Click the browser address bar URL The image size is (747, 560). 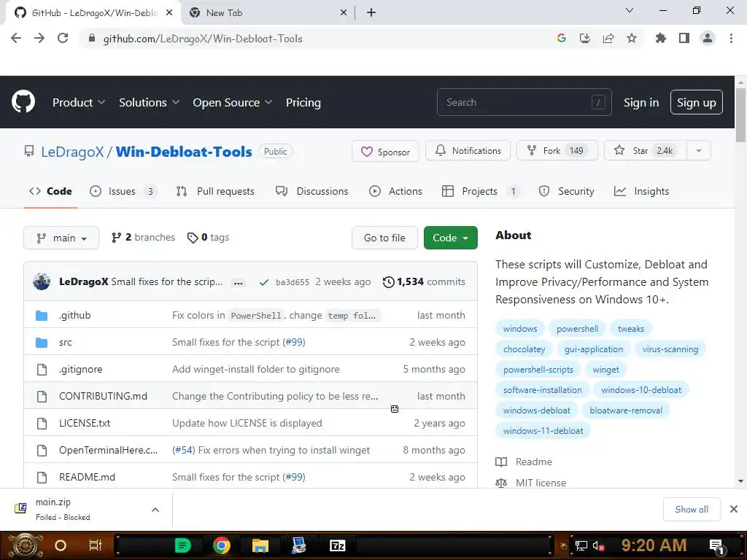(203, 39)
